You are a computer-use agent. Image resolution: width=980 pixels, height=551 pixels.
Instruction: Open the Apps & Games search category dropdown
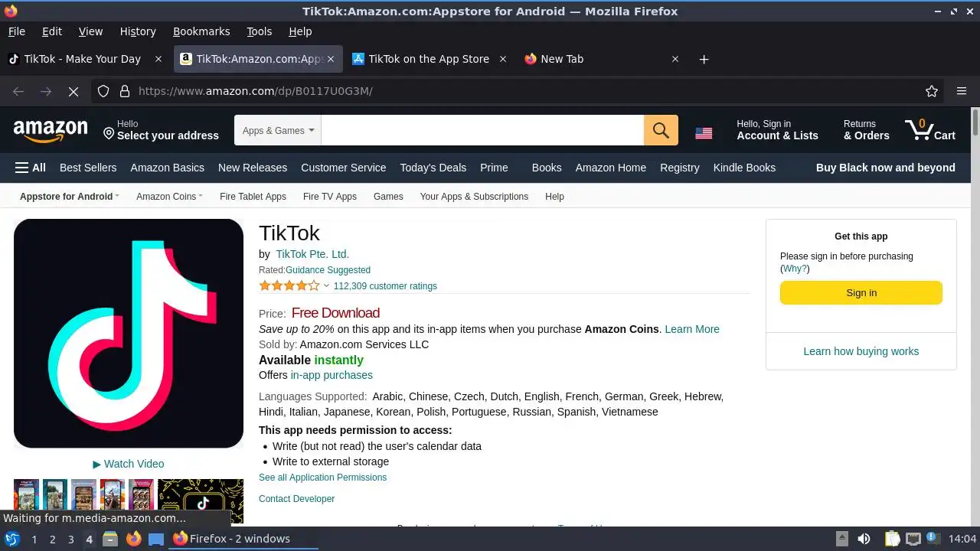[x=278, y=130]
